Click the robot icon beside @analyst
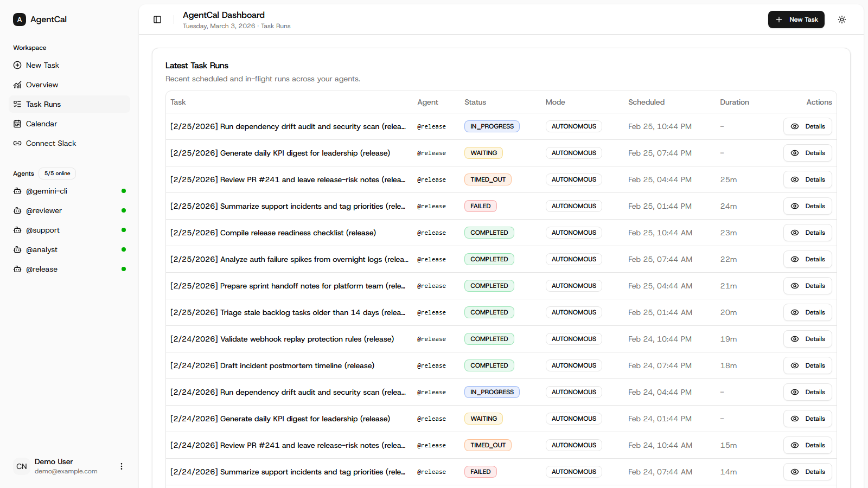 pyautogui.click(x=17, y=249)
